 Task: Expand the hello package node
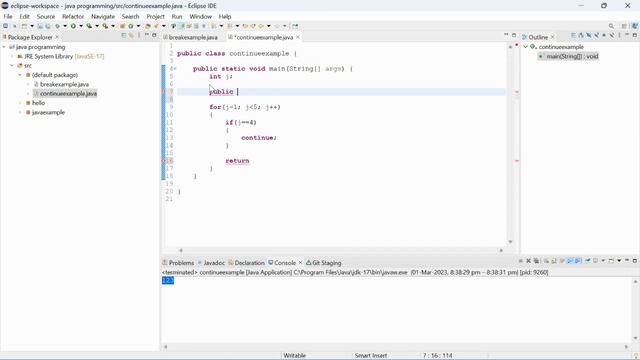point(20,103)
